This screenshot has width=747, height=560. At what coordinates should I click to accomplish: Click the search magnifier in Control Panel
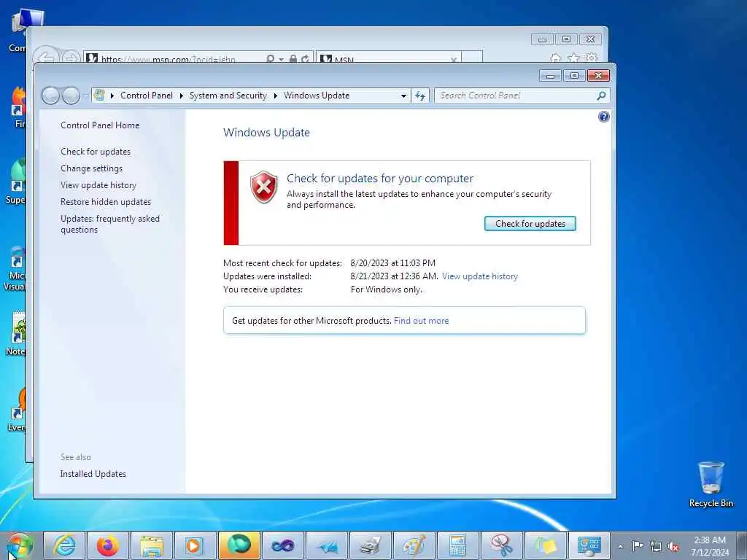[601, 96]
